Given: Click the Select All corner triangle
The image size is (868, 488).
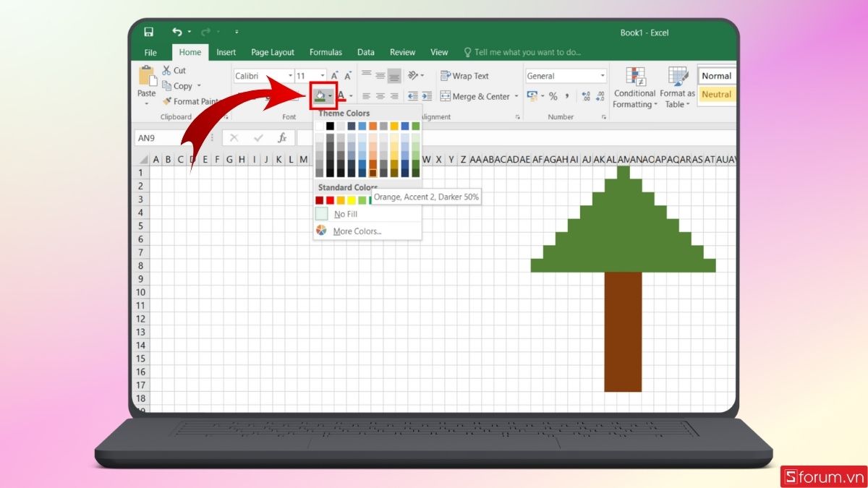Looking at the screenshot, I should (x=143, y=159).
